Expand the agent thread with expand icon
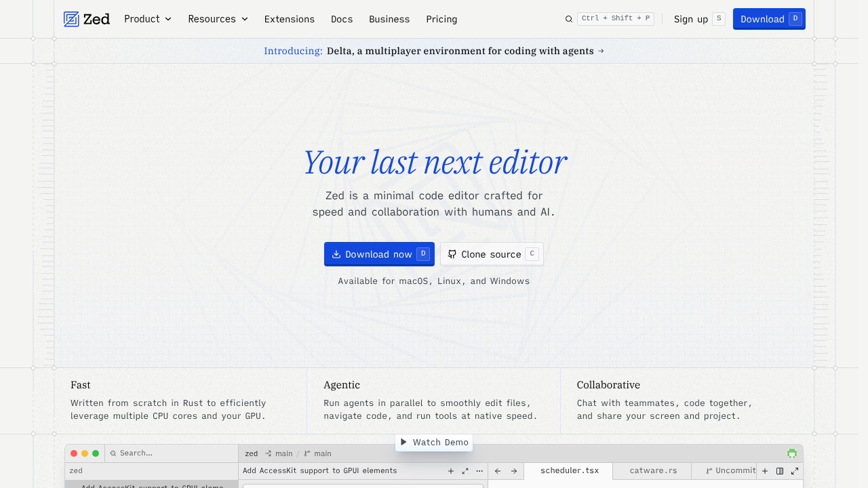The height and width of the screenshot is (488, 868). pos(465,471)
